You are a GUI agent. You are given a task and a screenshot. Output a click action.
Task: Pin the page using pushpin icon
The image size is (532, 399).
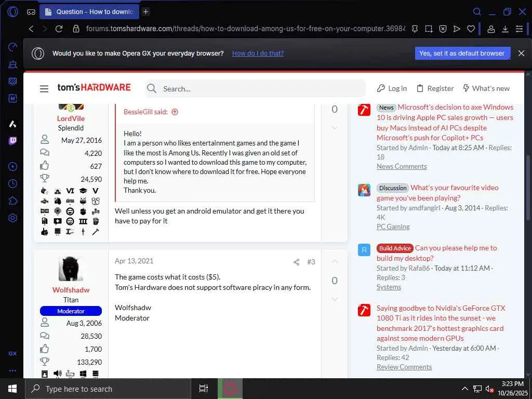pyautogui.click(x=415, y=29)
